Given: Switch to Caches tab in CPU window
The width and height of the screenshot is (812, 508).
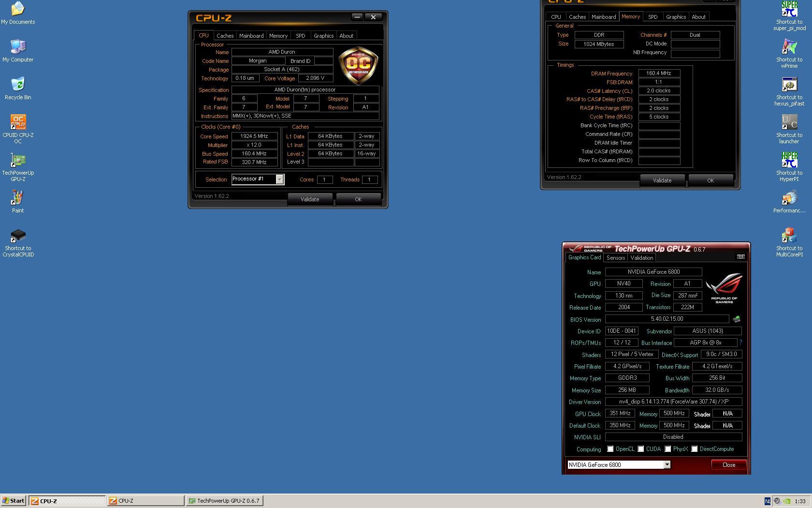Looking at the screenshot, I should [x=225, y=36].
